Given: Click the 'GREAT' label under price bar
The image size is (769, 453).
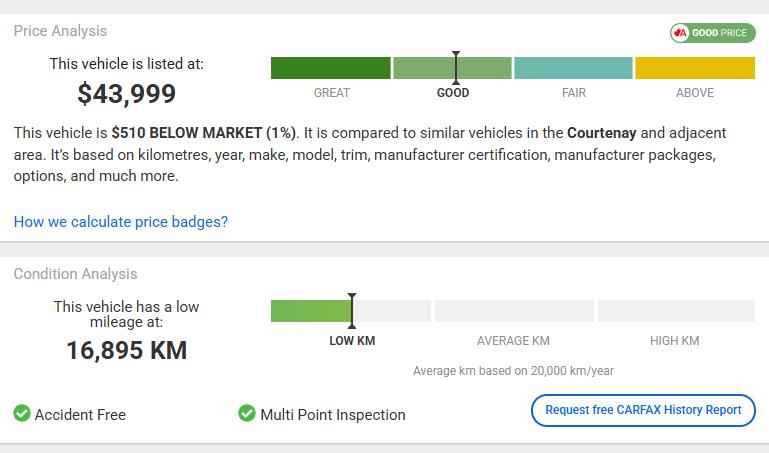Looking at the screenshot, I should tap(332, 93).
